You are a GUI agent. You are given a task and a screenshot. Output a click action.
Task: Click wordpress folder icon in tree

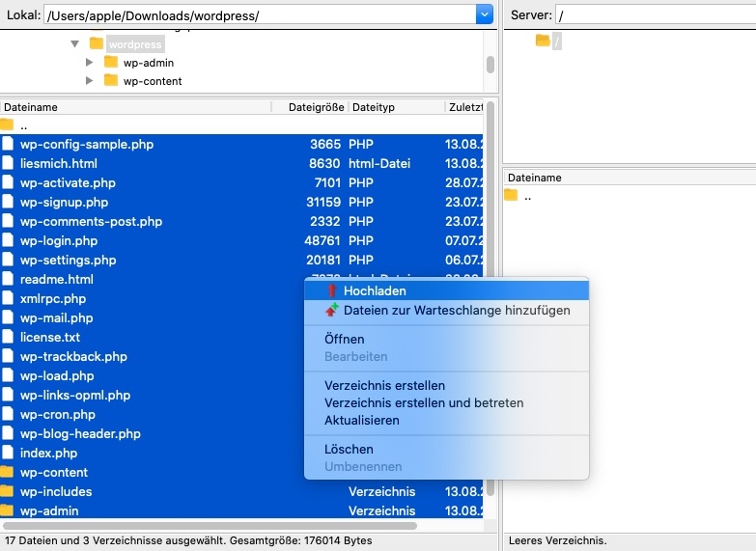point(97,43)
